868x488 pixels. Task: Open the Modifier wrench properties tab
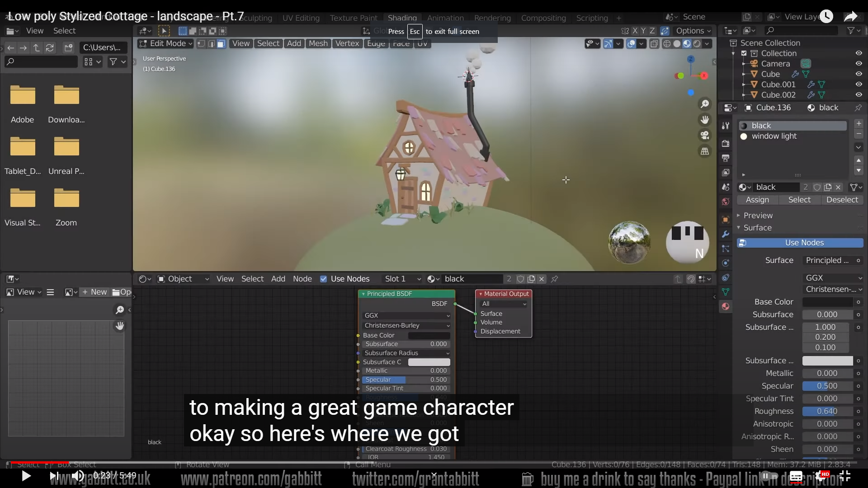pyautogui.click(x=726, y=234)
